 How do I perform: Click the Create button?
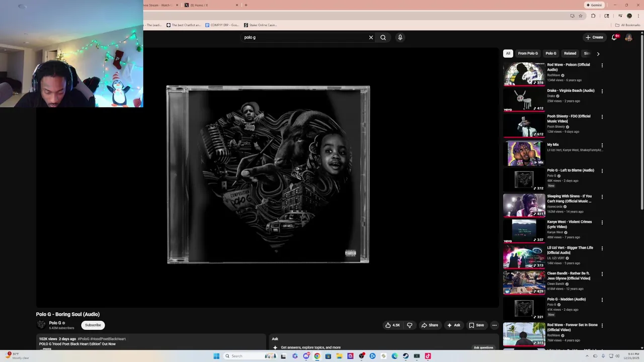[594, 37]
